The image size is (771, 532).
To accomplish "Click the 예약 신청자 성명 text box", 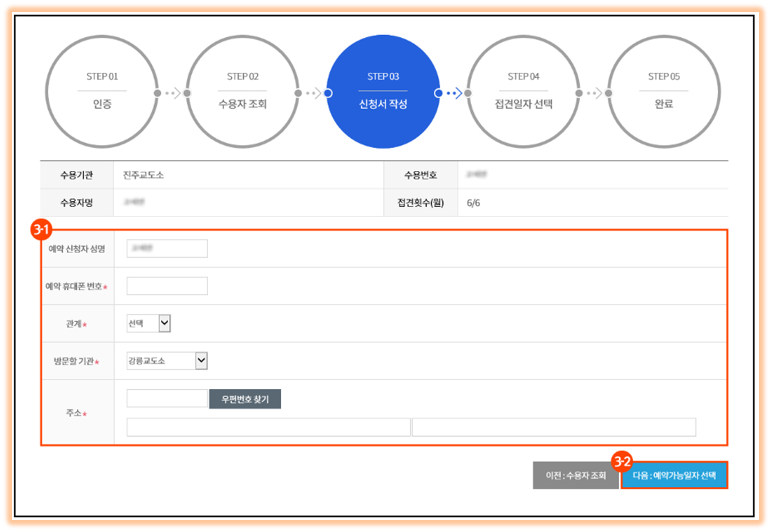I will click(166, 248).
